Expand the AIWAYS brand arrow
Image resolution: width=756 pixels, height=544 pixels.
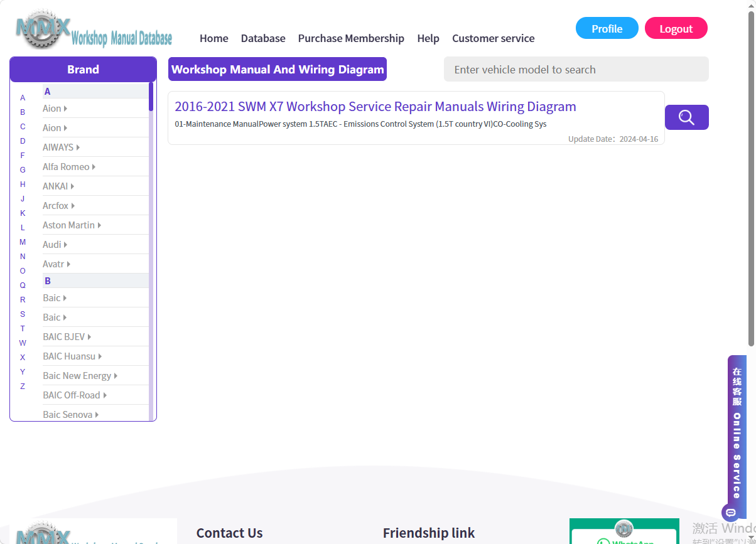click(78, 147)
